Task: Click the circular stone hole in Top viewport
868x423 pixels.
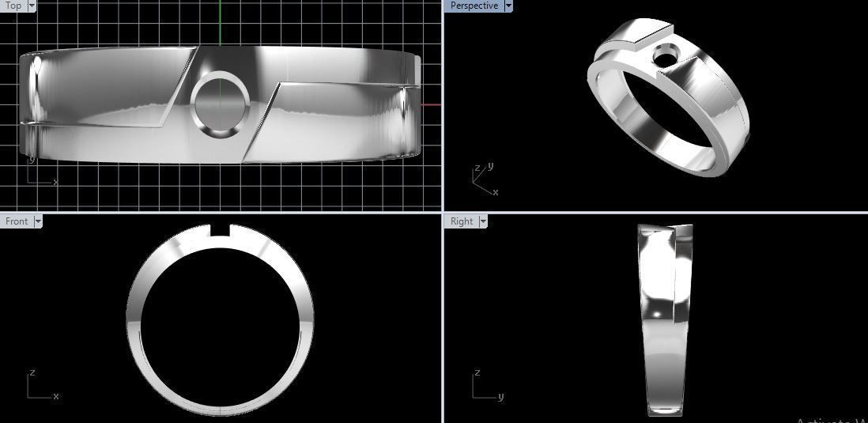Action: pyautogui.click(x=220, y=104)
